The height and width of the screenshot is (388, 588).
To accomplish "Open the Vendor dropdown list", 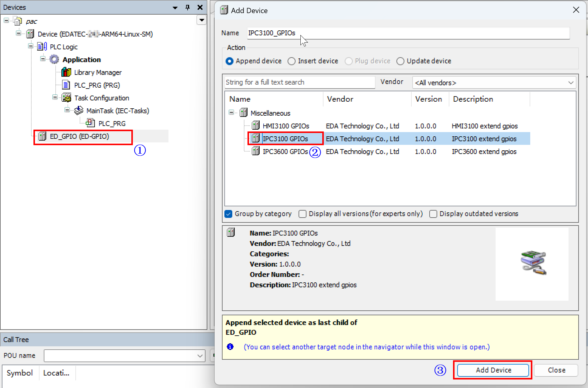I will pyautogui.click(x=570, y=82).
